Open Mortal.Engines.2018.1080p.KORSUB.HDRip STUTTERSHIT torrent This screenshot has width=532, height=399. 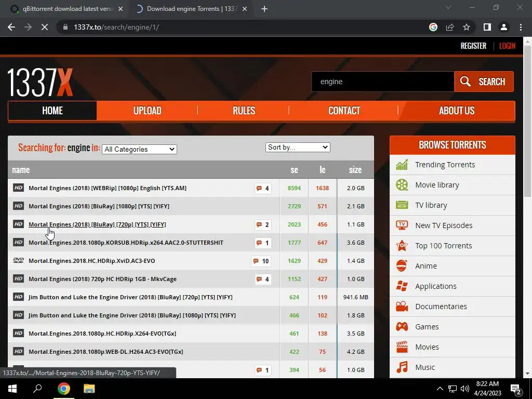point(126,243)
